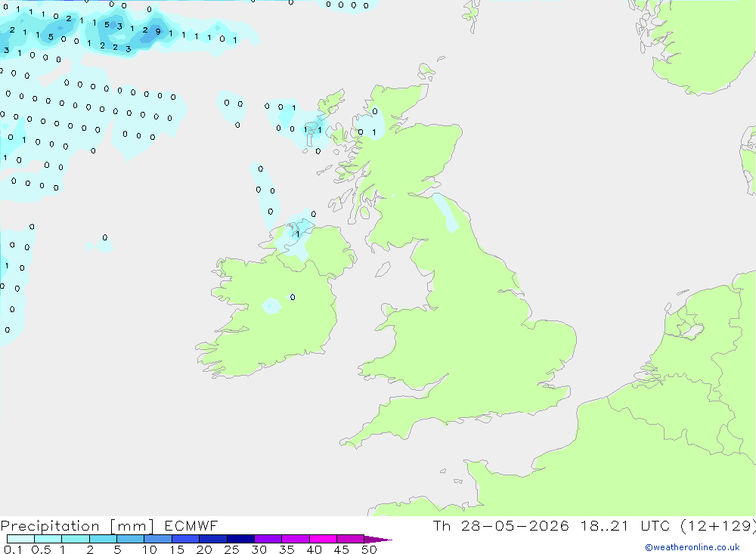Screen dimensions: 756x554
Task: Click the 45–50 mm legend color swatch
Action: pyautogui.click(x=350, y=539)
